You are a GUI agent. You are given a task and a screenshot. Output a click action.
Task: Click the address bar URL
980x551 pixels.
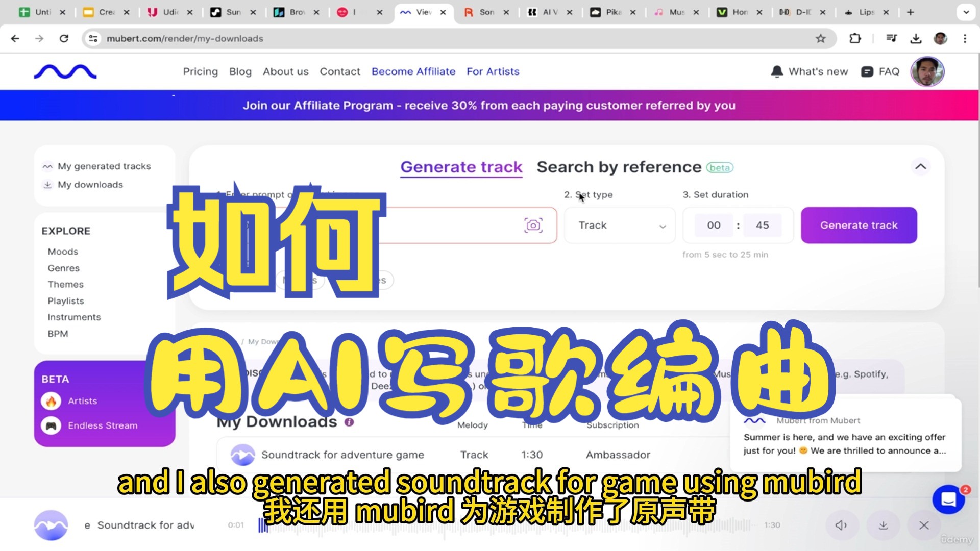click(185, 38)
